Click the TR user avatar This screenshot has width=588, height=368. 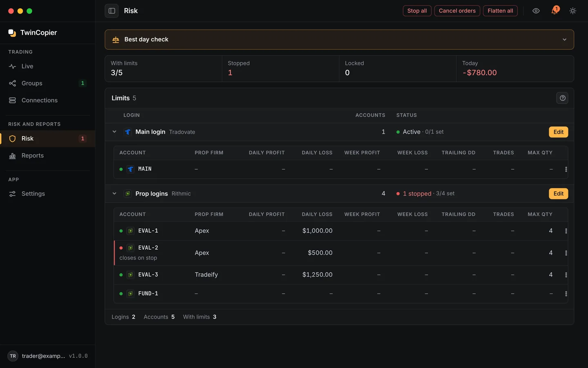(x=13, y=356)
